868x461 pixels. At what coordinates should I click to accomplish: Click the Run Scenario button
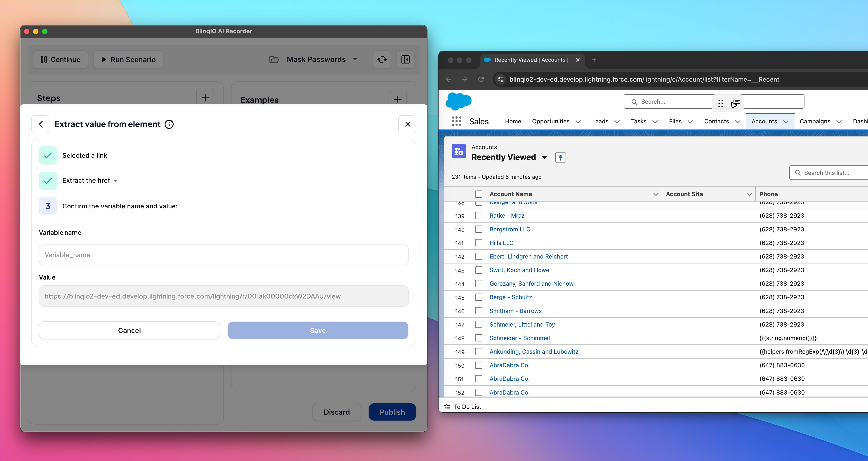coord(128,60)
